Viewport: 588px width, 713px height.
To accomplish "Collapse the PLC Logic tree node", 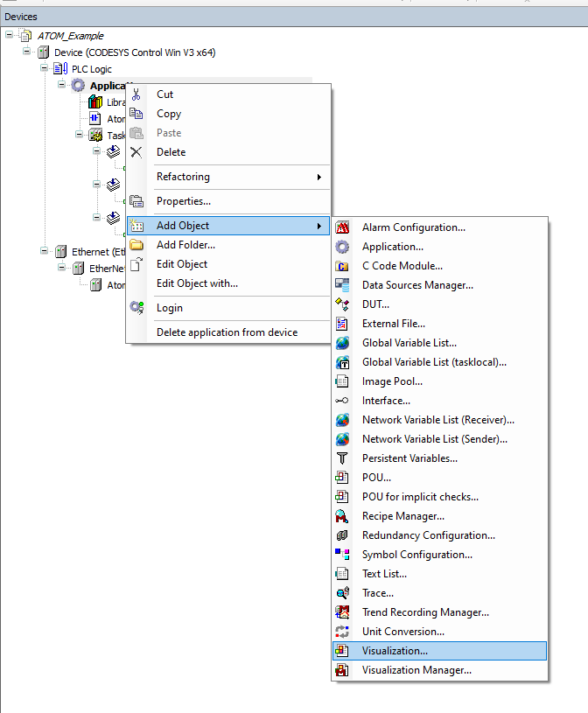I will (x=45, y=68).
